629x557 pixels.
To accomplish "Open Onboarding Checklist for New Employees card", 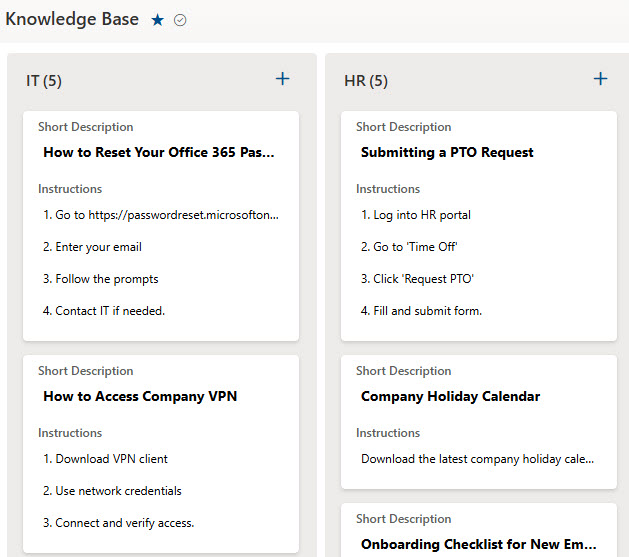I will tap(479, 530).
